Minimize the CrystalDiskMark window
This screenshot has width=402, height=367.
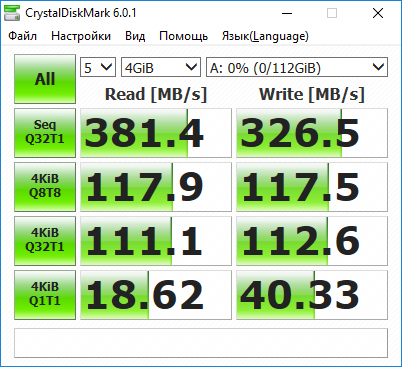[x=287, y=13]
